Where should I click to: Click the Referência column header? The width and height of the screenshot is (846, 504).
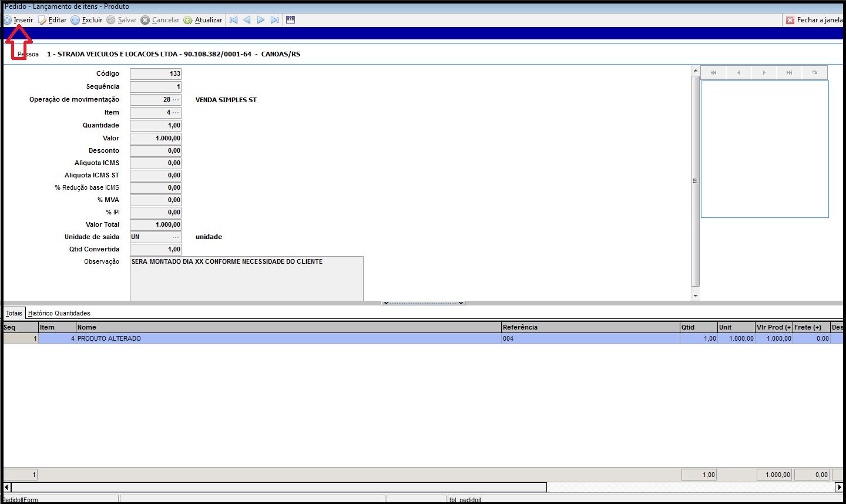590,327
